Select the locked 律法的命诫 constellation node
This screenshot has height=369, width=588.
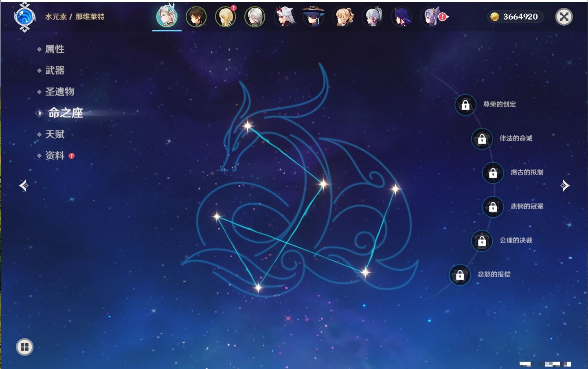[x=482, y=139]
